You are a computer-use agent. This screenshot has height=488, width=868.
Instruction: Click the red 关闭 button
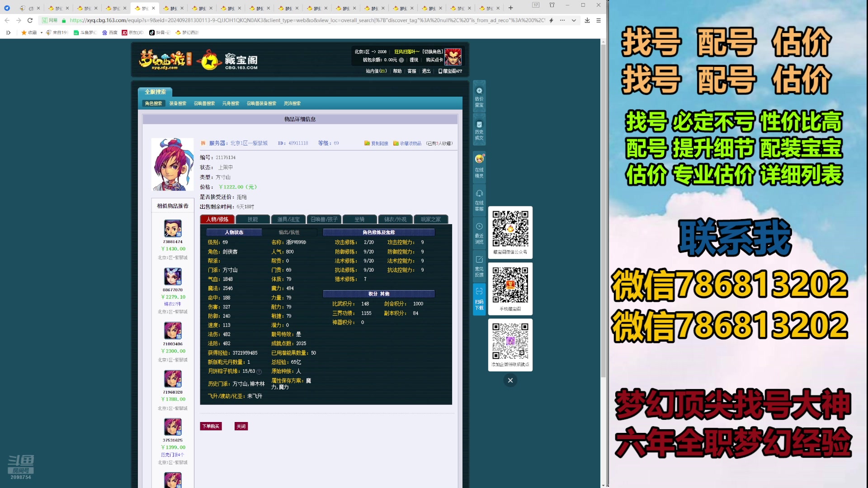point(241,427)
